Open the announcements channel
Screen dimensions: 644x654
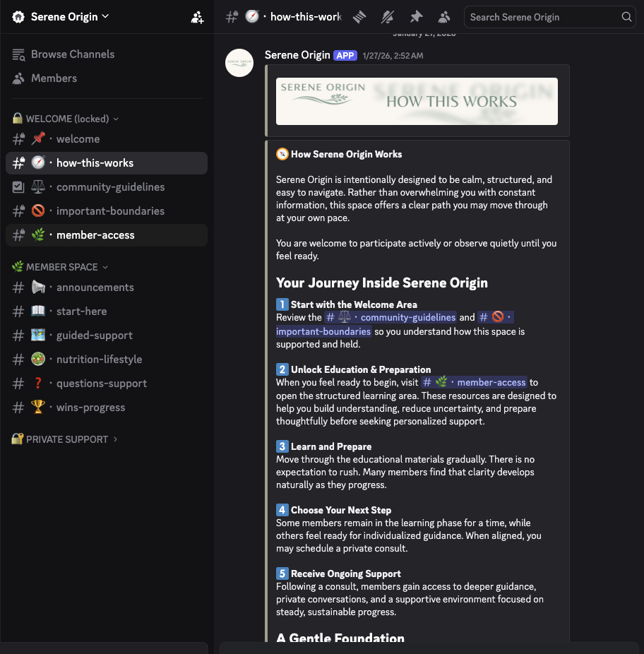(95, 287)
